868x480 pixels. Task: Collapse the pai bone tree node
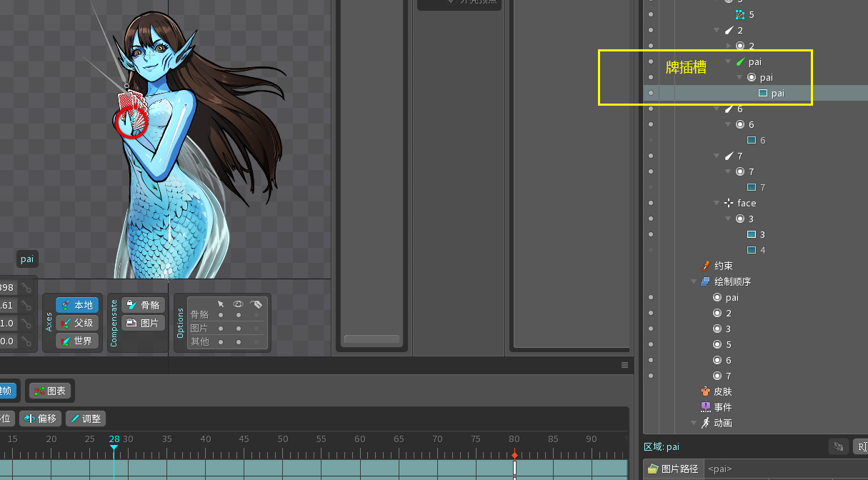coord(729,62)
